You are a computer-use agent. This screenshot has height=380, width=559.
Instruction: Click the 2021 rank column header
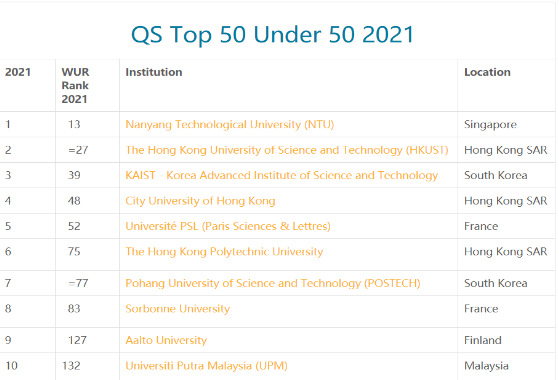(18, 72)
